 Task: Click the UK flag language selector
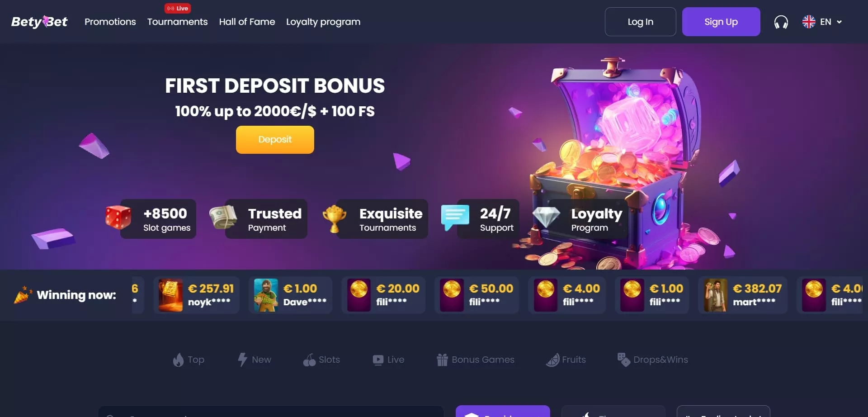coord(809,22)
